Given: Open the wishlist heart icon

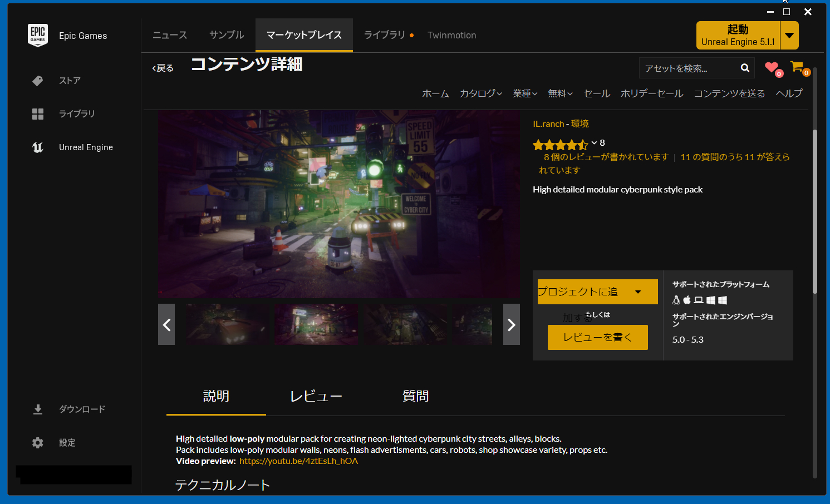Looking at the screenshot, I should pos(772,68).
